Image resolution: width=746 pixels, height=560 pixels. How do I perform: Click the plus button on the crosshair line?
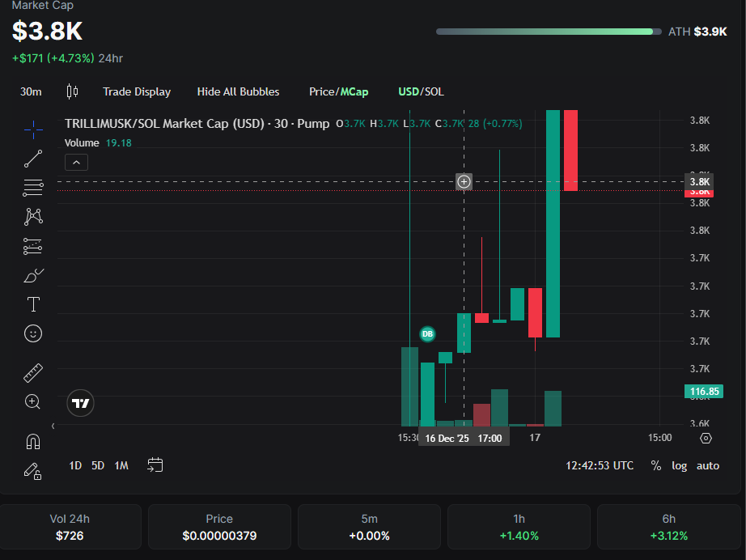click(x=464, y=182)
